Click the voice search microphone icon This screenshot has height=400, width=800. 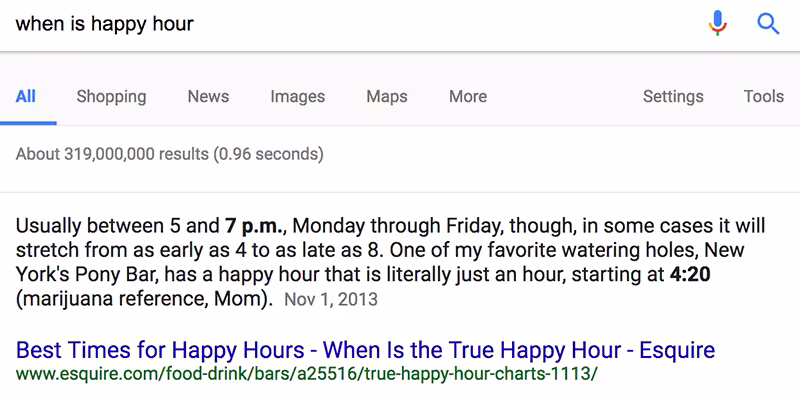point(717,23)
